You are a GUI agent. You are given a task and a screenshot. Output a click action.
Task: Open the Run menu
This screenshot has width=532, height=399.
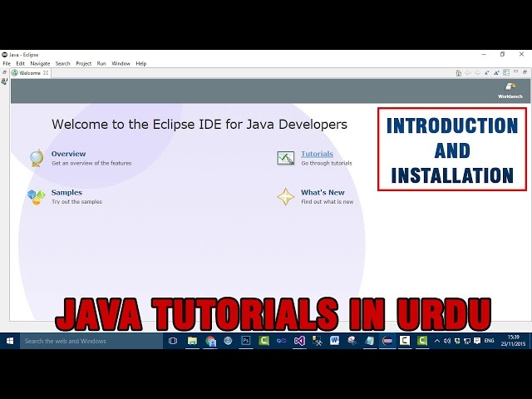click(x=101, y=63)
